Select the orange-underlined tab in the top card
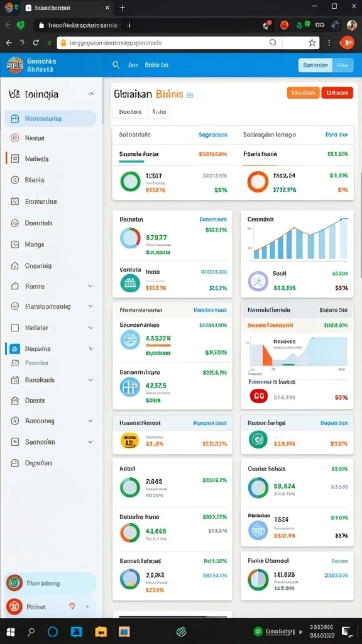 [260, 155]
